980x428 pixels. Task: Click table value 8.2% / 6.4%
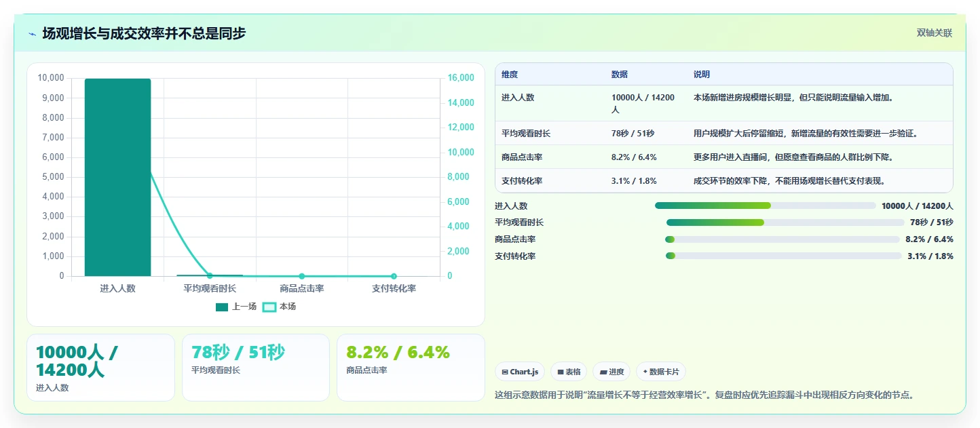(634, 157)
